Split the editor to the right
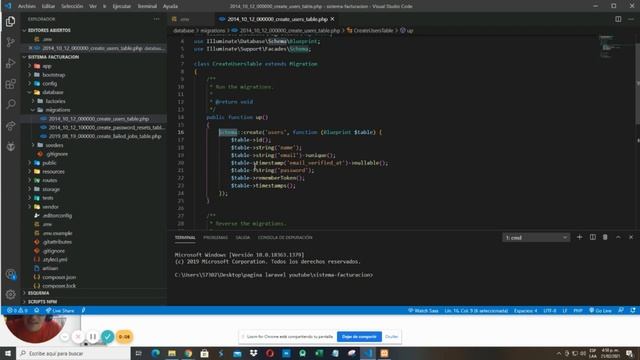Viewport: 640px width, 360px height. click(618, 19)
